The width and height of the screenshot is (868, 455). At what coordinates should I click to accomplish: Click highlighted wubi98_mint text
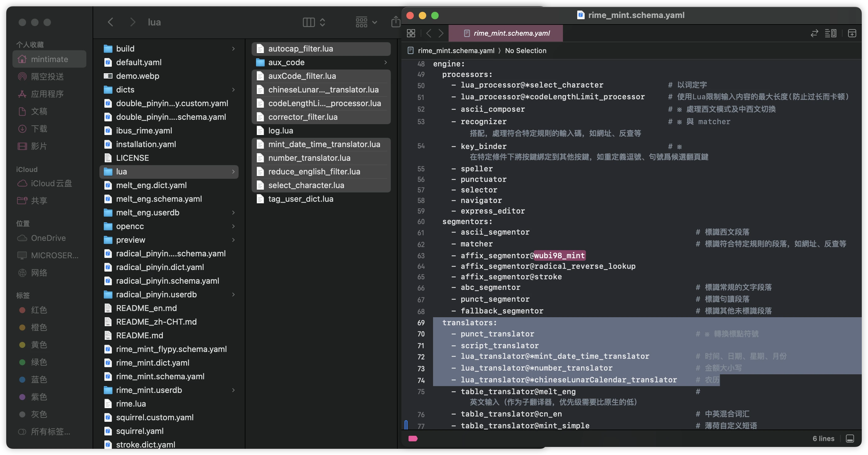point(559,255)
